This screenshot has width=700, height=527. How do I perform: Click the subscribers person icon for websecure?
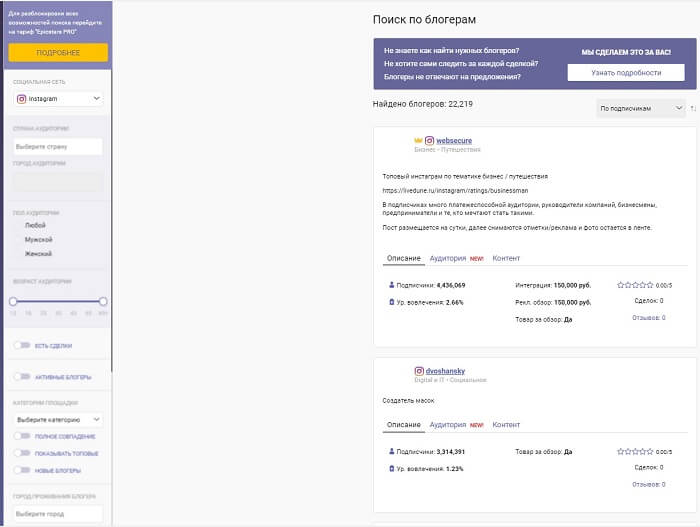point(392,284)
